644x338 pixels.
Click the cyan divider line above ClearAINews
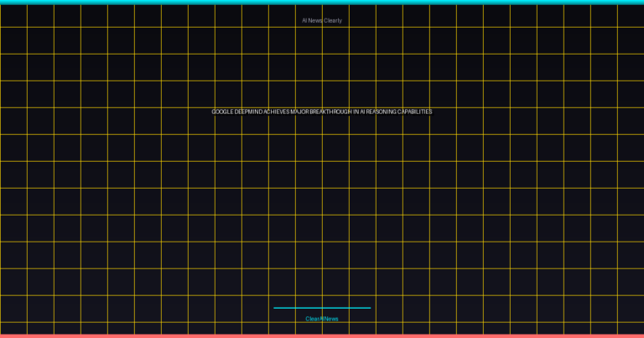[322, 308]
